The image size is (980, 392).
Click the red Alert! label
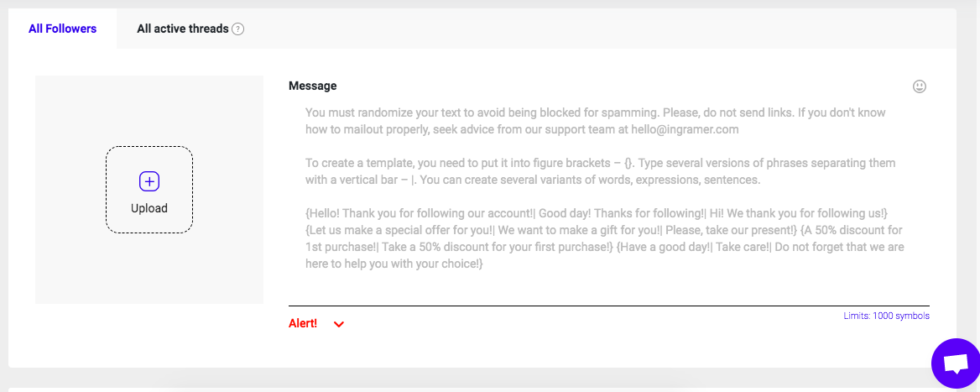click(303, 323)
